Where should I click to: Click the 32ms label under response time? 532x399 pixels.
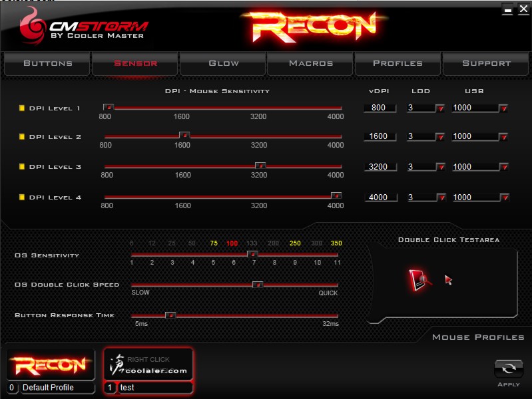click(x=330, y=323)
